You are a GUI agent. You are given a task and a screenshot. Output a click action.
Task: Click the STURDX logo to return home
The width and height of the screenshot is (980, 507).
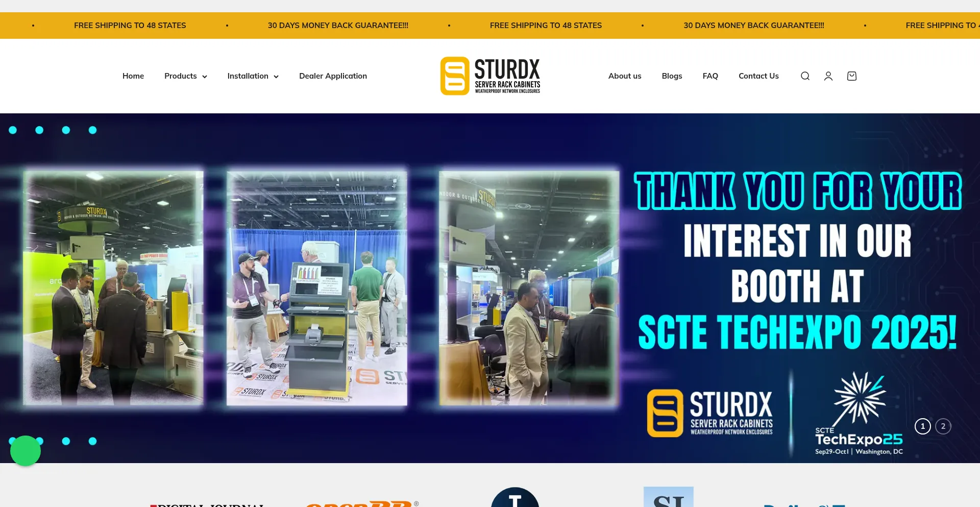(490, 76)
